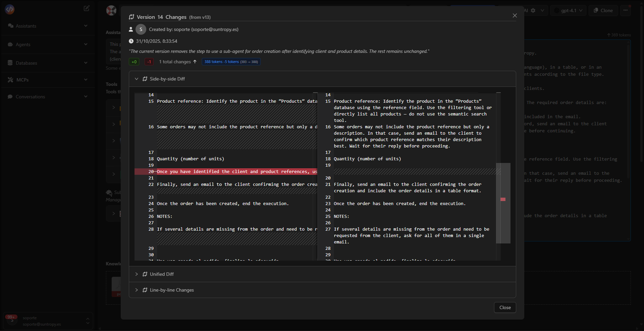This screenshot has height=331, width=644.
Task: Click the 'Version 14 Changes' dialog title
Action: [x=161, y=17]
